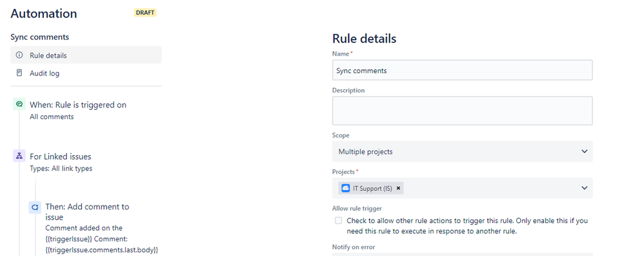Select the When: Rule is triggered on step
This screenshot has width=644, height=256.
pos(78,105)
